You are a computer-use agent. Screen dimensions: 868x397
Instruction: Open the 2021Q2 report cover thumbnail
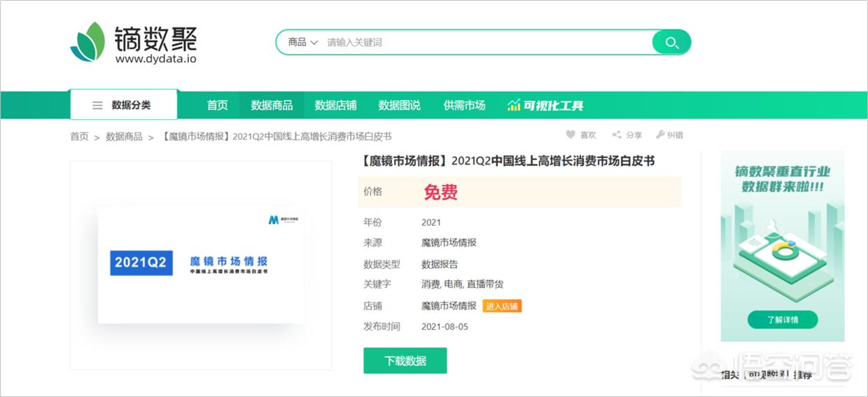pyautogui.click(x=201, y=265)
